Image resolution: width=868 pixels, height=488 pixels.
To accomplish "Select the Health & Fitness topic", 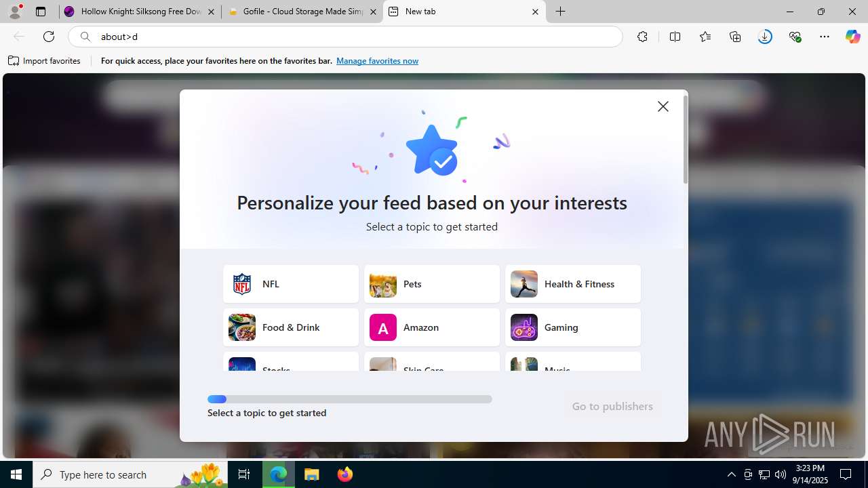I will (573, 284).
